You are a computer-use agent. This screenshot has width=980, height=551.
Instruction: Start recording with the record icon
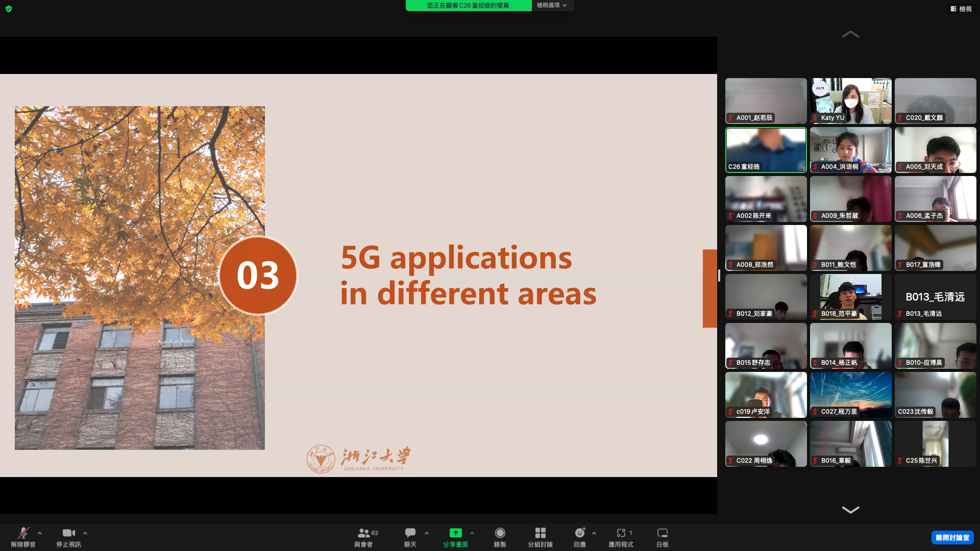click(500, 533)
